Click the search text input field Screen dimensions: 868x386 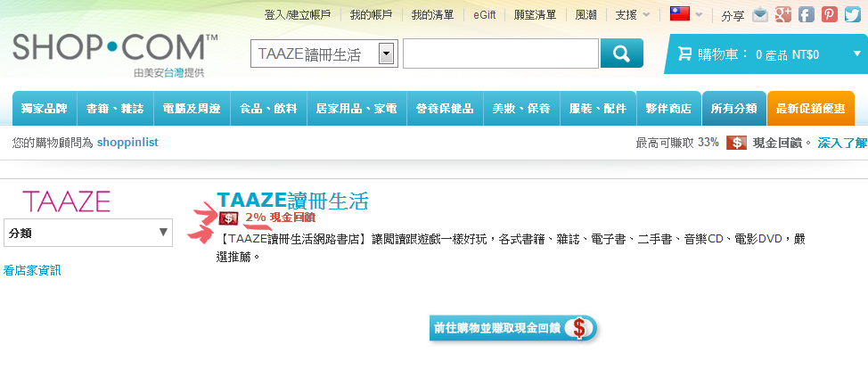pyautogui.click(x=501, y=53)
